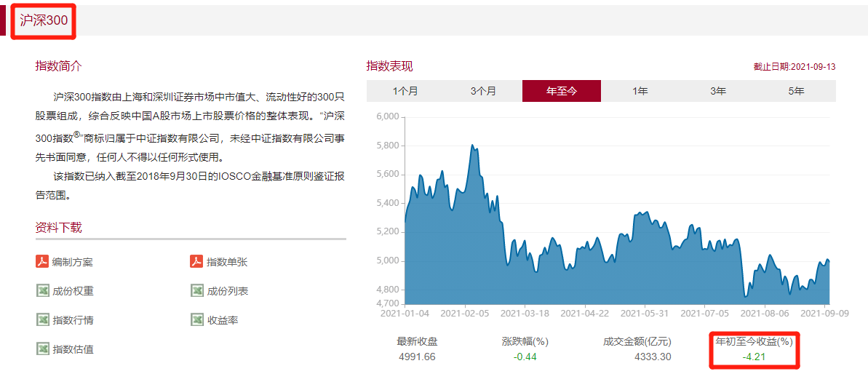Switch chart to 1个月 tab
The image size is (868, 374).
(x=405, y=91)
